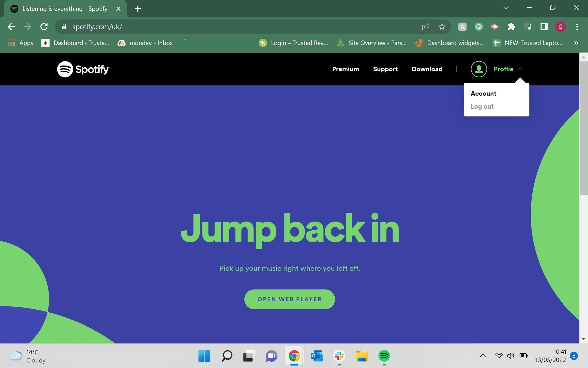Show hidden system tray icons
Viewport: 588px width, 368px height.
point(483,356)
